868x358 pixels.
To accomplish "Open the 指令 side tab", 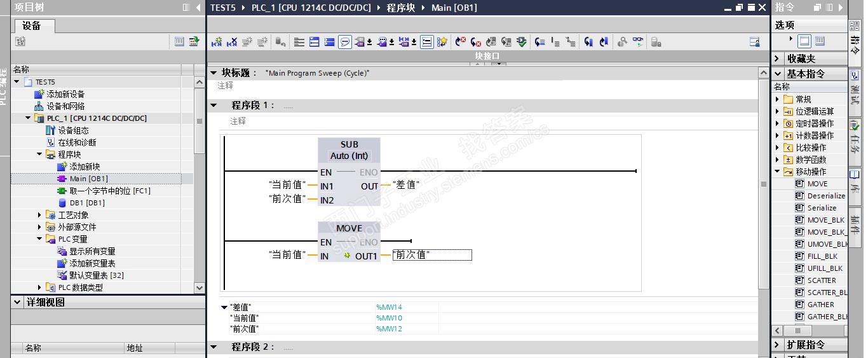I will coord(855,43).
